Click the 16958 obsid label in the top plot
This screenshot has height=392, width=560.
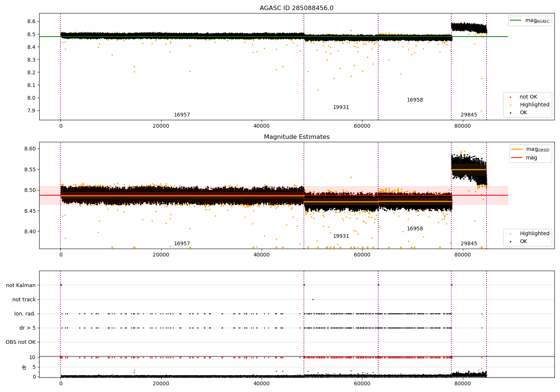point(415,100)
